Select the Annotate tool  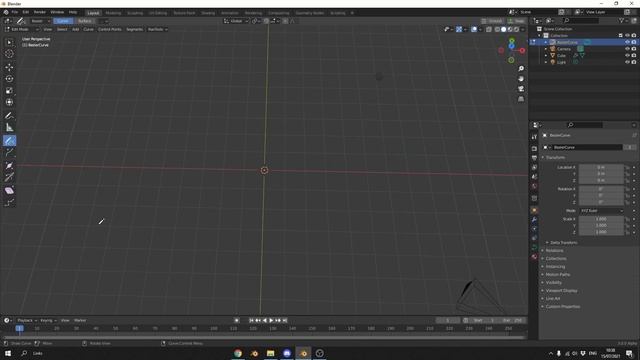(9, 116)
